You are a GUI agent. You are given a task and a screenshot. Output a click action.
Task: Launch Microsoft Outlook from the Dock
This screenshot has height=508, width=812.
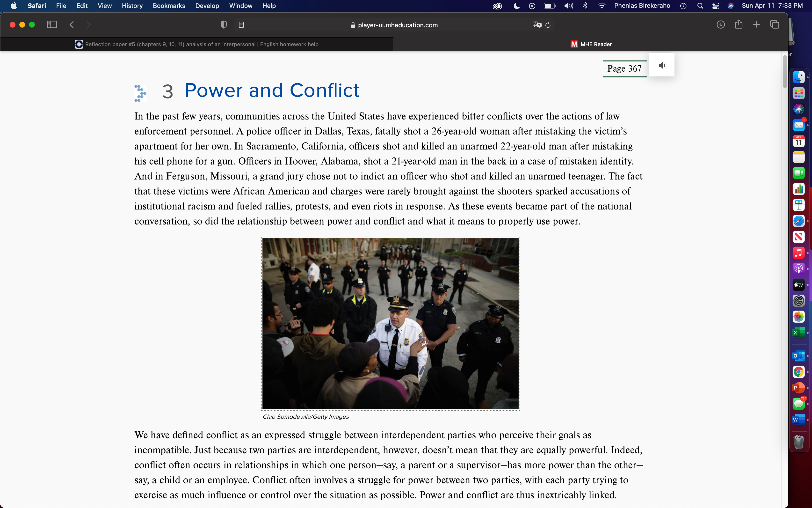point(798,356)
